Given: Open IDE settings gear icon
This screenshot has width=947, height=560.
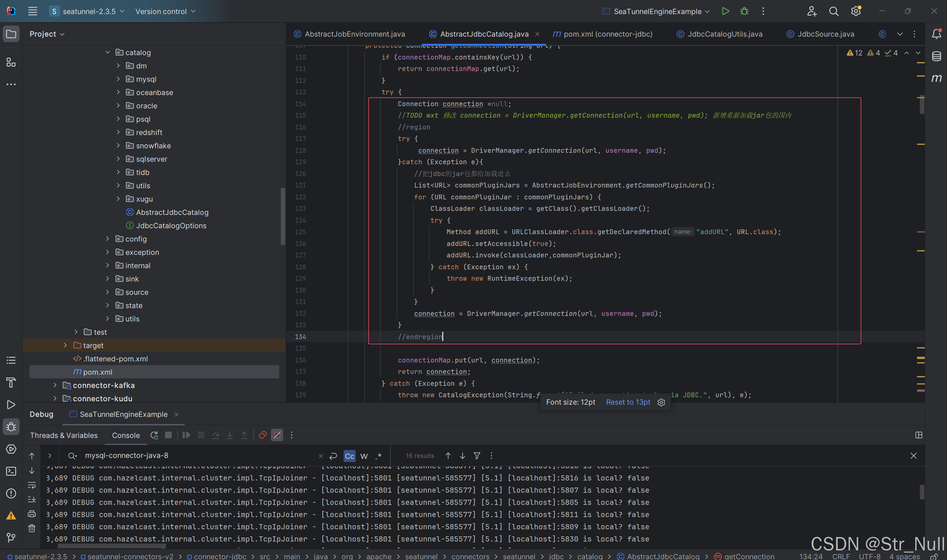Looking at the screenshot, I should click(x=856, y=11).
